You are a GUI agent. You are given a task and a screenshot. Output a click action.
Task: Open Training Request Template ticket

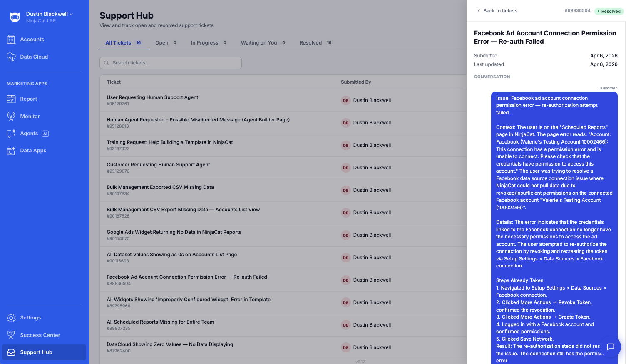[x=170, y=142]
